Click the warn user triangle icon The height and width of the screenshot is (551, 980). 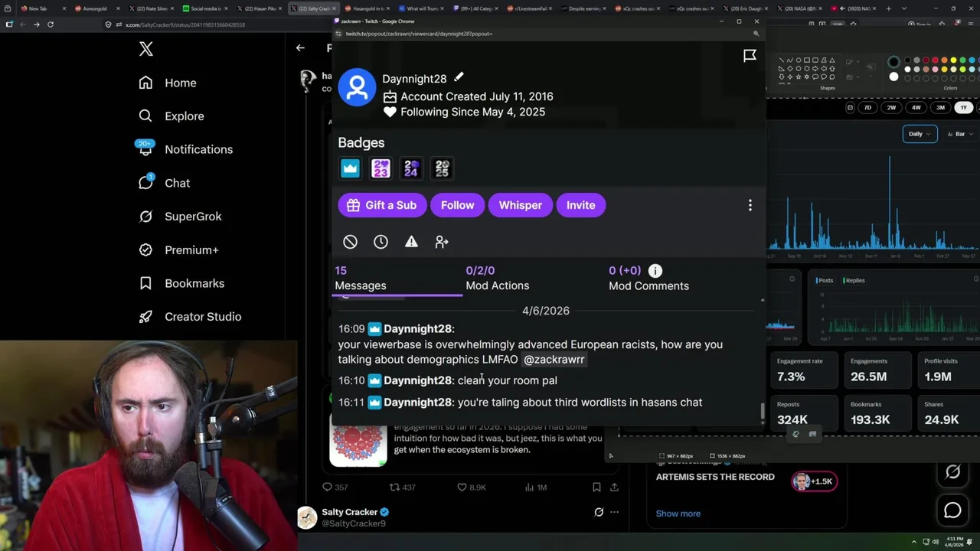tap(411, 242)
